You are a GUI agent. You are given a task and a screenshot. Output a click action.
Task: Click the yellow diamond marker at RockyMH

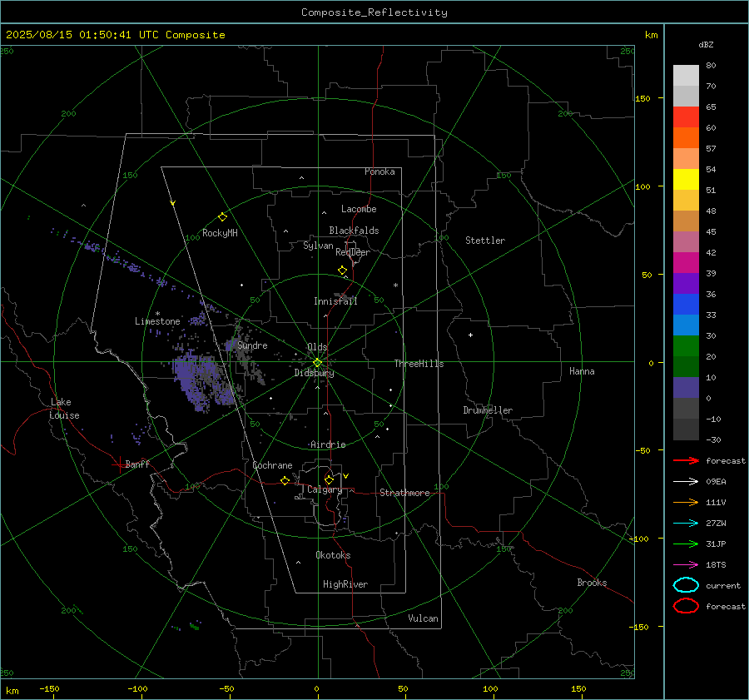pyautogui.click(x=222, y=217)
